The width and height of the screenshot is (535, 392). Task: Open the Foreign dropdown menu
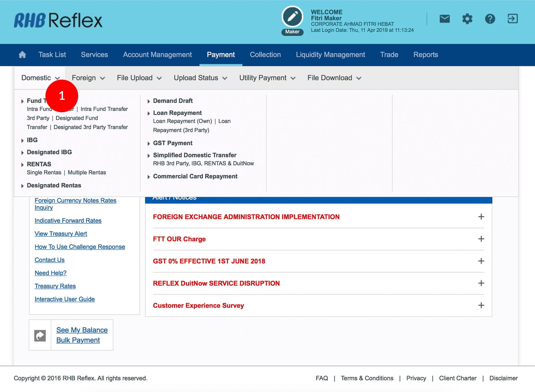pos(88,78)
